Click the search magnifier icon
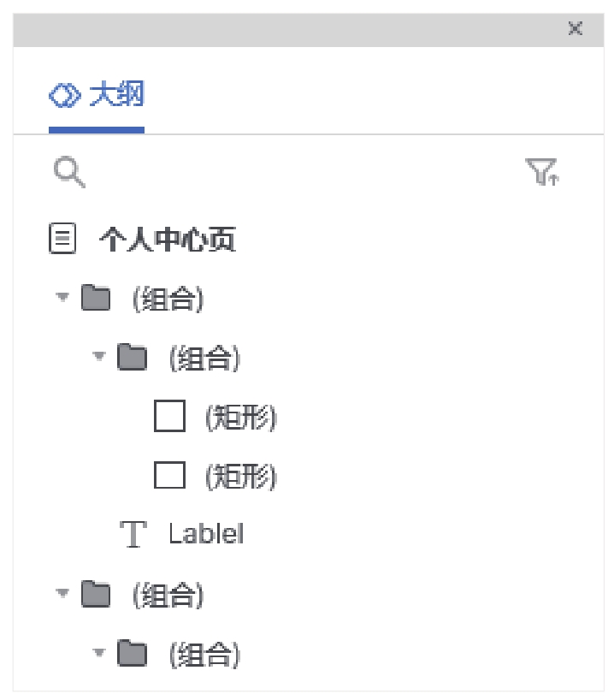 pos(69,172)
